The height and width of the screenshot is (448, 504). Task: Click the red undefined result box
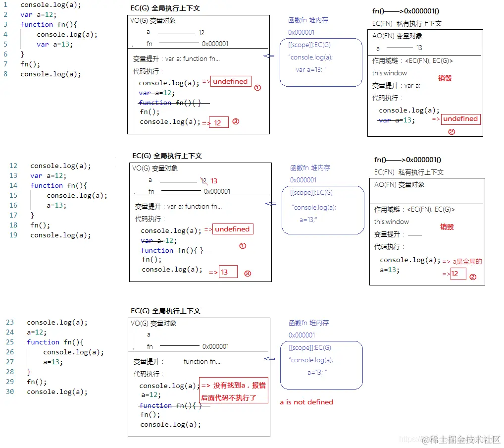pos(230,81)
